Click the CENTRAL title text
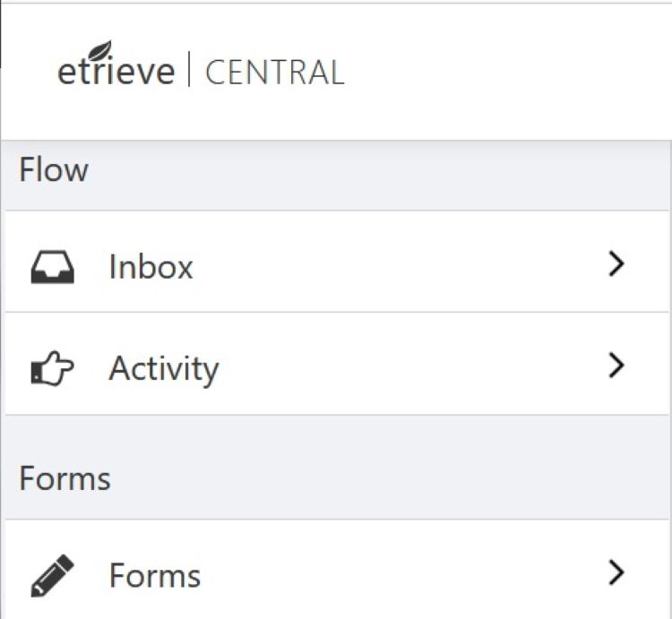The height and width of the screenshot is (619, 672). (274, 73)
